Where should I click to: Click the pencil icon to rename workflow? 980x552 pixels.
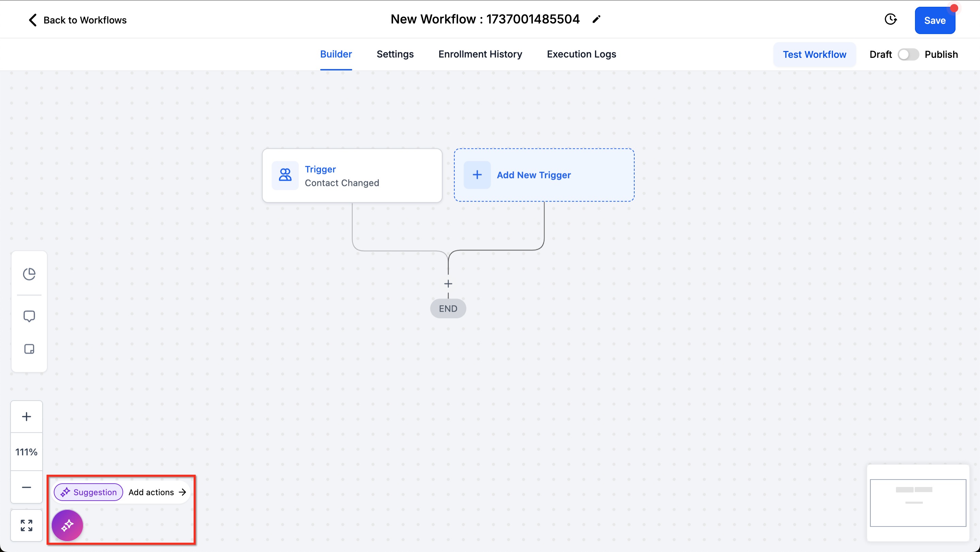point(596,19)
